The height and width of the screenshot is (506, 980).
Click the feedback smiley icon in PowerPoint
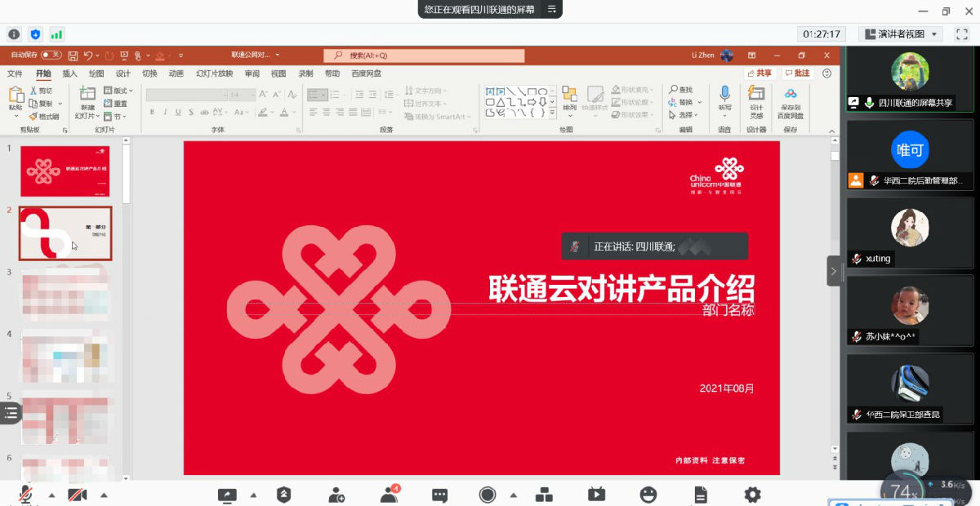pos(826,73)
